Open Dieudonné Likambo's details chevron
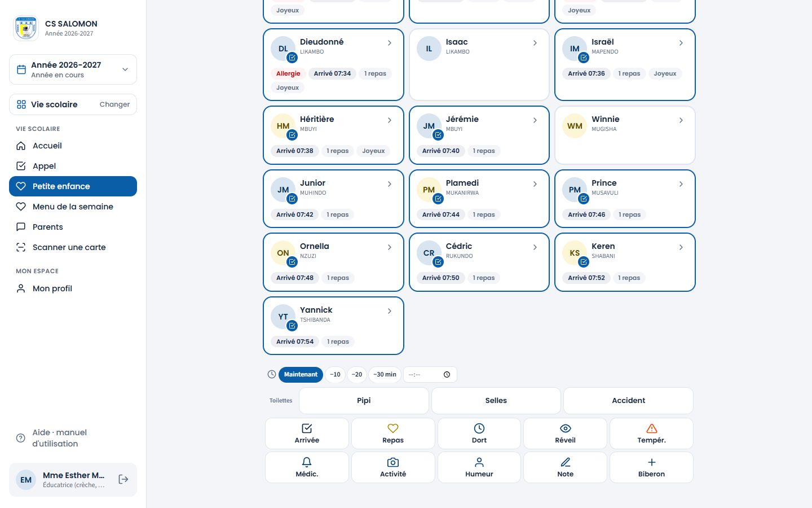The image size is (812, 508). (x=390, y=43)
